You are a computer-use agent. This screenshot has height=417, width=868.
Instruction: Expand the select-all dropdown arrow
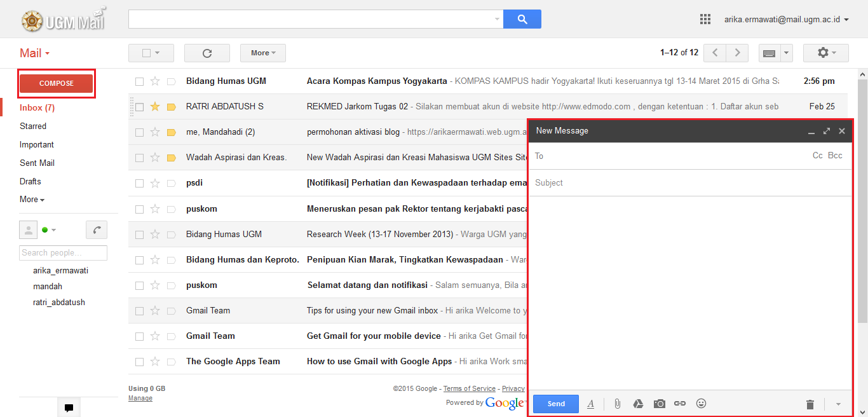[x=157, y=53]
